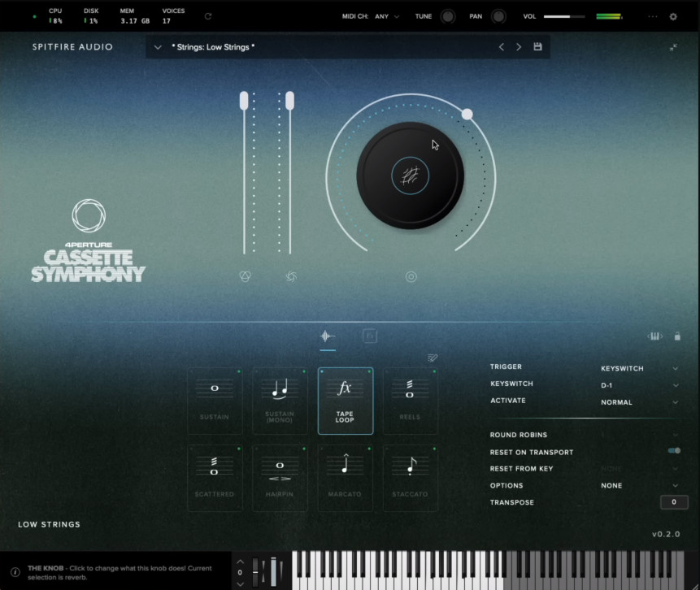Open the Reset From Key dropdown
700x590 pixels.
tap(639, 469)
